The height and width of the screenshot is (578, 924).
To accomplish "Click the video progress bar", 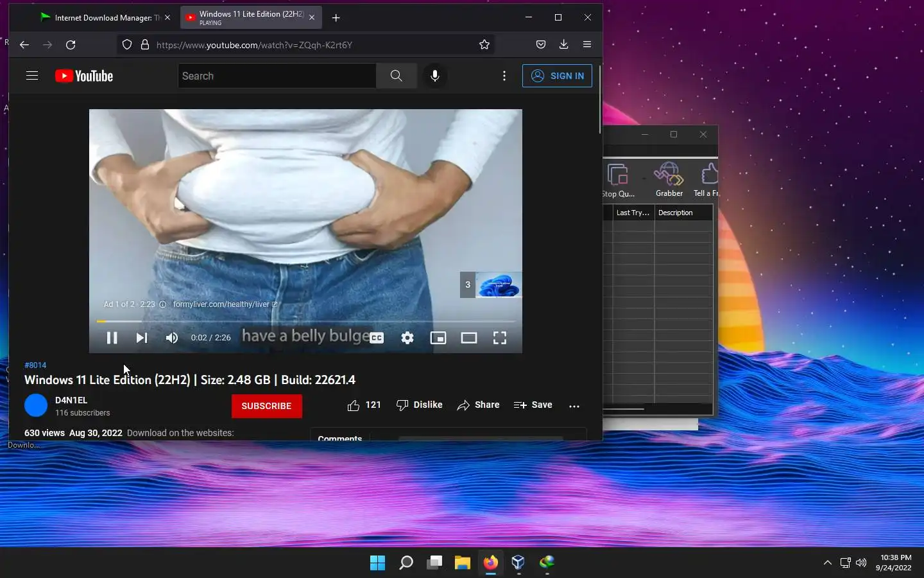I will 305,321.
